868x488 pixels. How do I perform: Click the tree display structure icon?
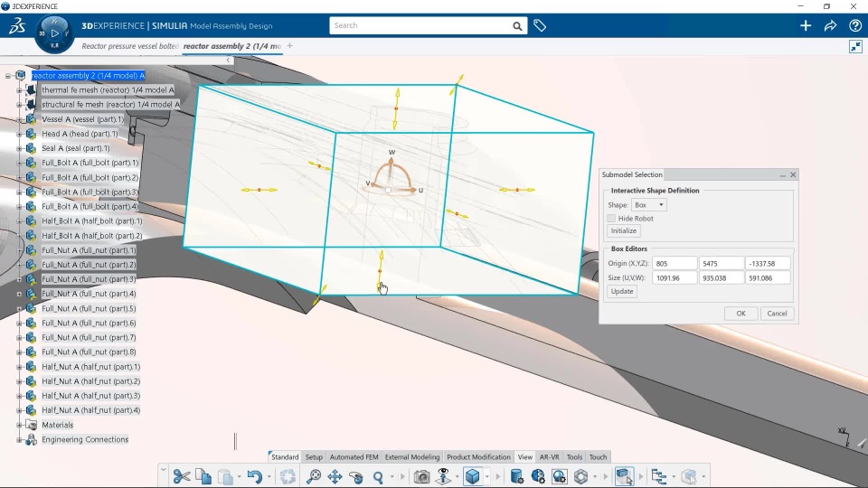tap(659, 476)
